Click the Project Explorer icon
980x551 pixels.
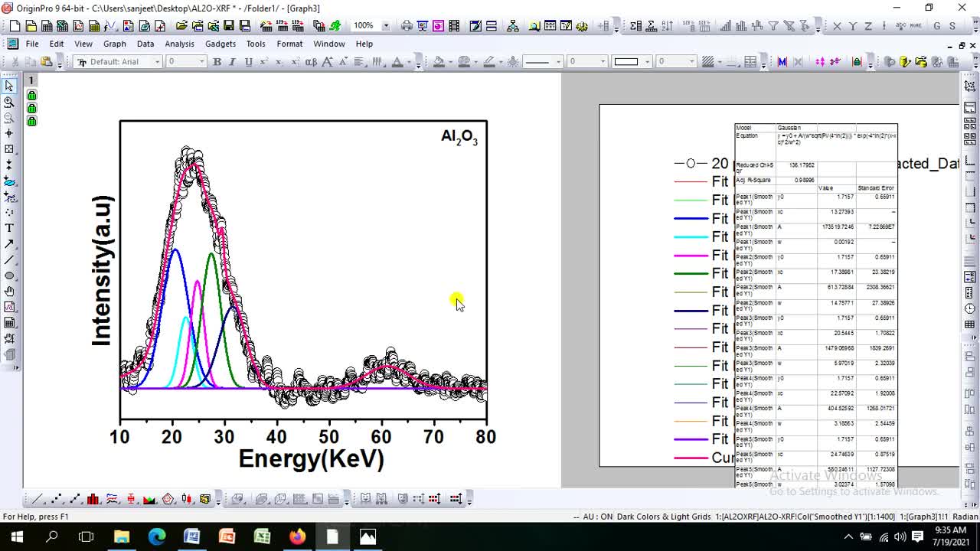513,25
